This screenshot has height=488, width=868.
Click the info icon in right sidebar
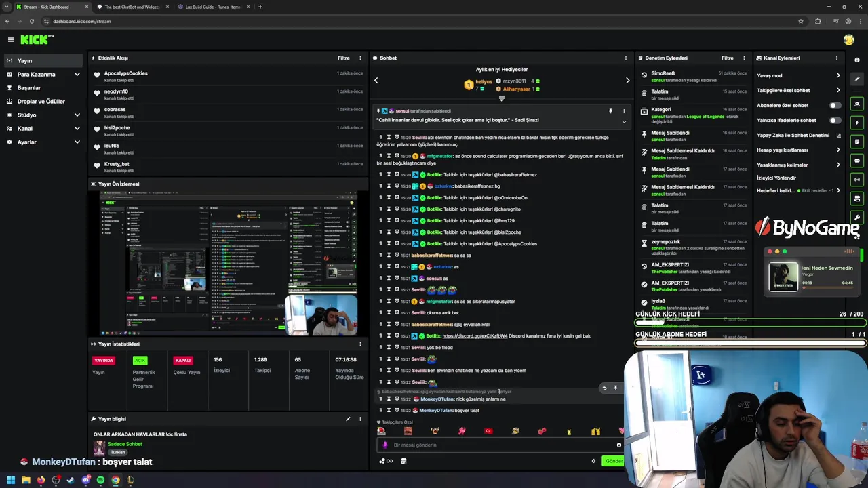tap(857, 60)
